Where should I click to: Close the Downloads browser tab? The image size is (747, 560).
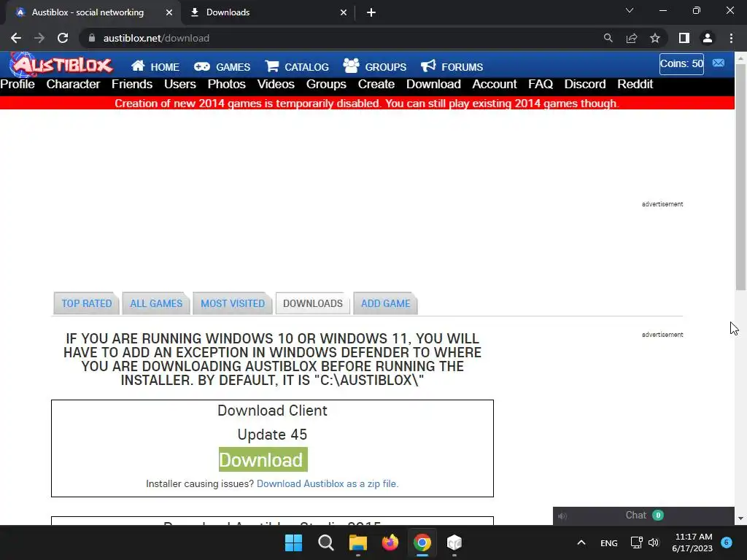(344, 12)
